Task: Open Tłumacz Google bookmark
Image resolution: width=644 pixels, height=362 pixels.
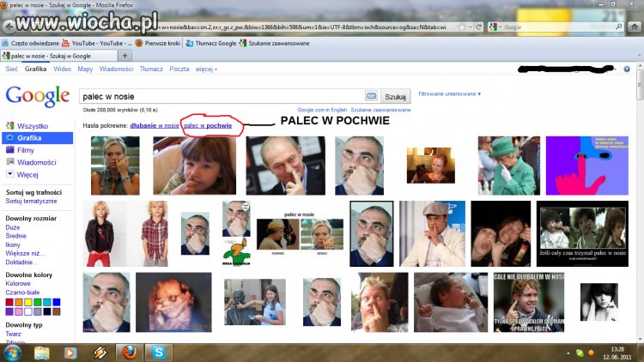Action: pos(211,43)
